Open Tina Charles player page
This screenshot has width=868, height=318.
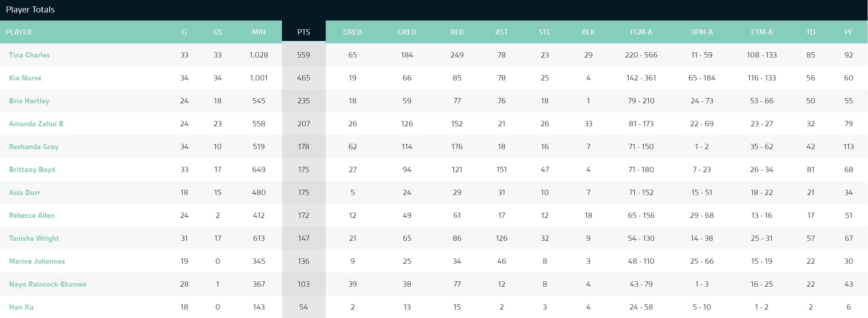coord(29,55)
